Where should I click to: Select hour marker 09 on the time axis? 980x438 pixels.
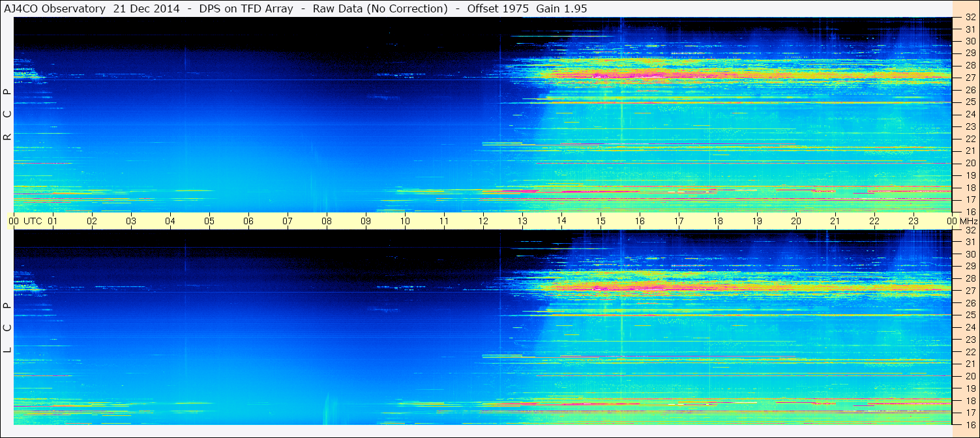[x=366, y=221]
